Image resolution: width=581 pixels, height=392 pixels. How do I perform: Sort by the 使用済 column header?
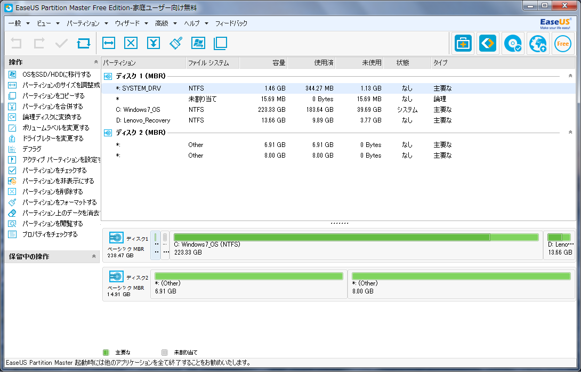tap(311, 63)
